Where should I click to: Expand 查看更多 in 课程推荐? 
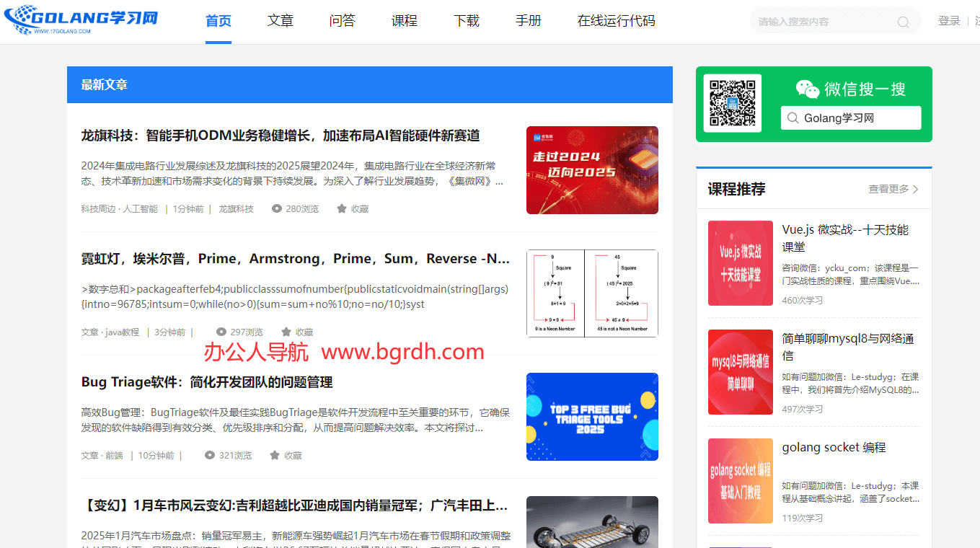pyautogui.click(x=893, y=189)
